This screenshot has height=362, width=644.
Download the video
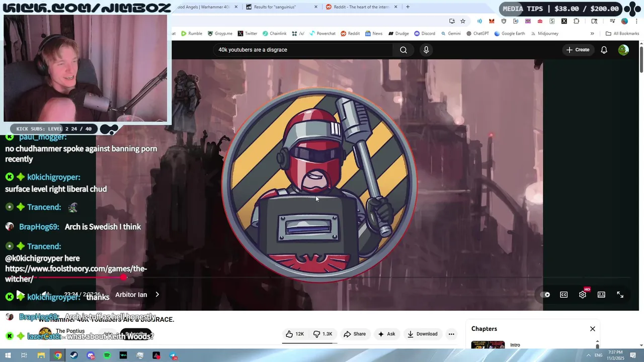(x=422, y=334)
